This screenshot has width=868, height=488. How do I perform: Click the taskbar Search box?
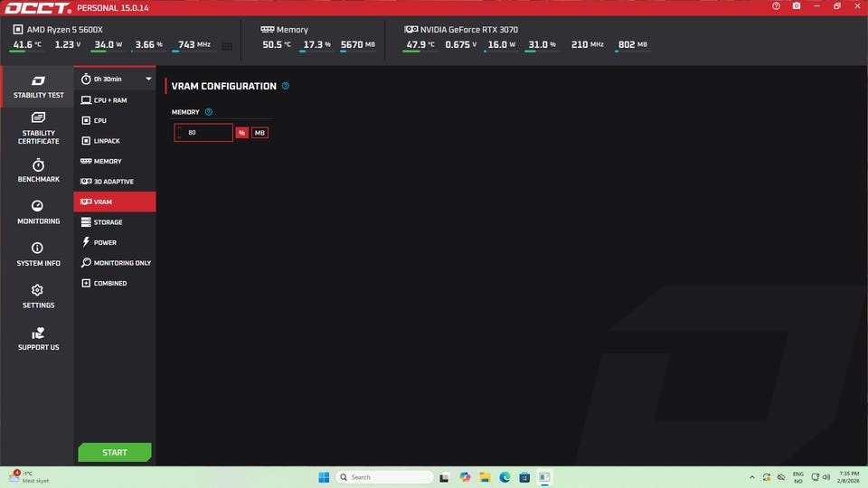tap(385, 477)
